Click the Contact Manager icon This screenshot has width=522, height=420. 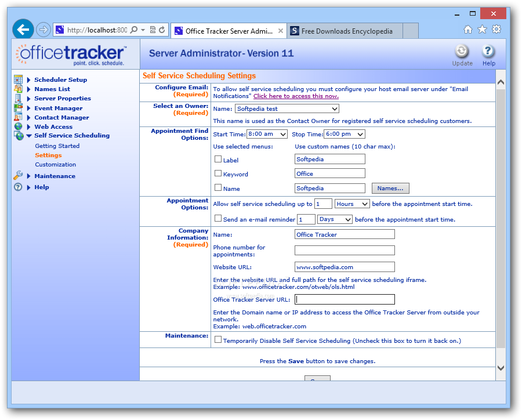pos(19,117)
